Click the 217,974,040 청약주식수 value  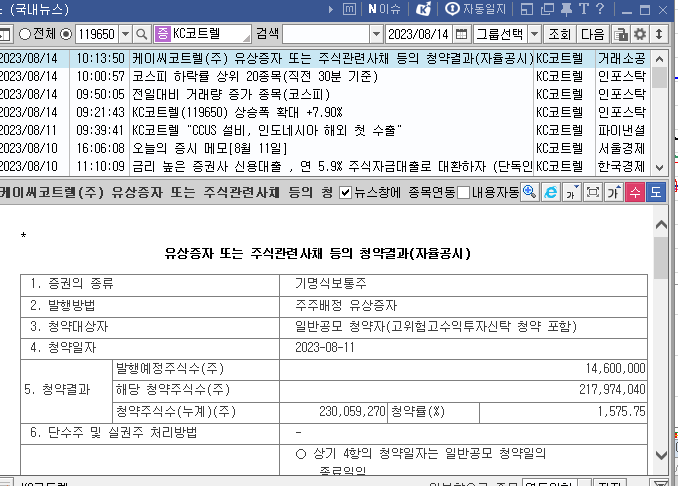pyautogui.click(x=612, y=389)
